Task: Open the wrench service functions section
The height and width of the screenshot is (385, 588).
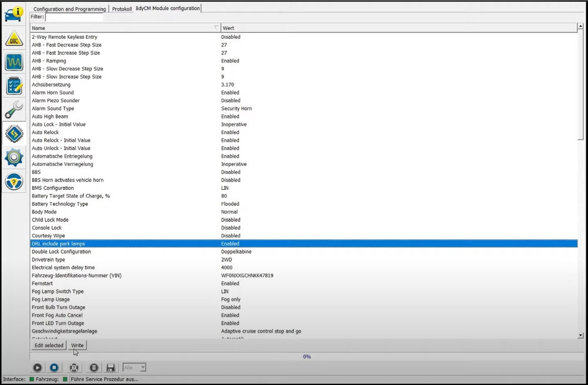Action: pos(14,110)
